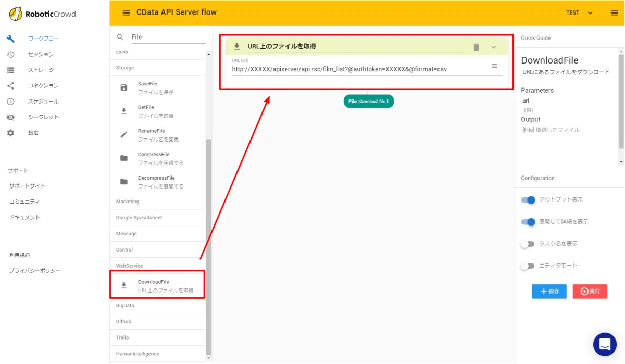Open the TEST workspace dropdown
The height and width of the screenshot is (364, 625).
coord(579,13)
